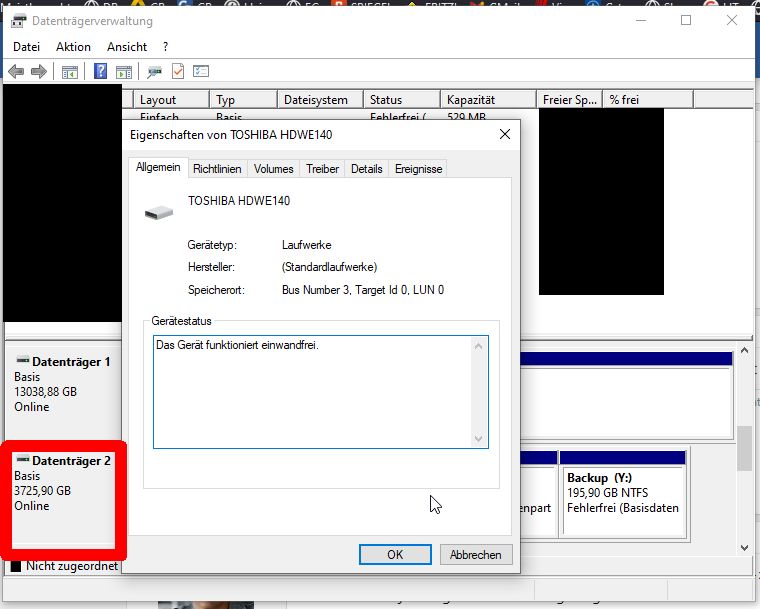Click the Datenträgerverwaltung title bar icon
760x609 pixels.
point(19,21)
